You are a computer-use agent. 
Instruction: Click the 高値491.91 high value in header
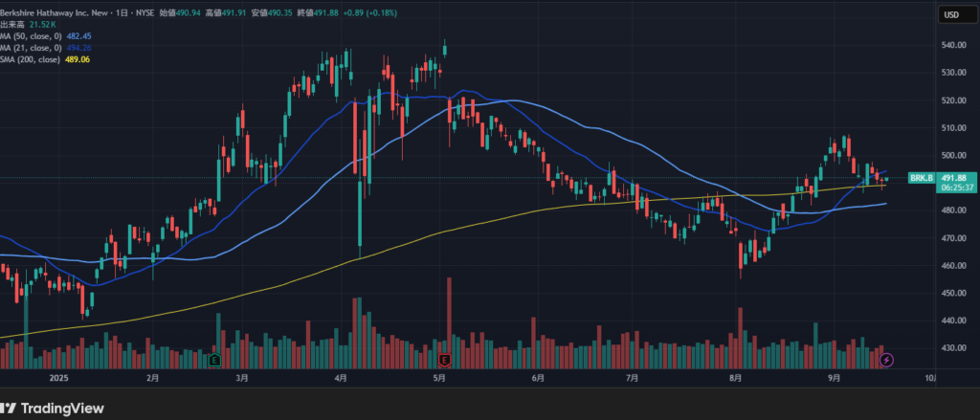click(x=228, y=12)
